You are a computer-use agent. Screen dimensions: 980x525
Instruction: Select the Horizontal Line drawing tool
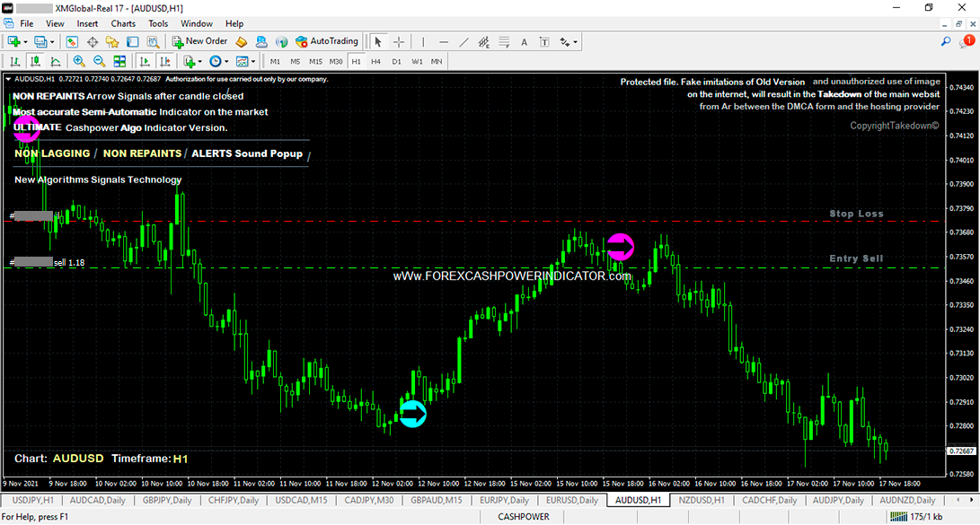[443, 42]
